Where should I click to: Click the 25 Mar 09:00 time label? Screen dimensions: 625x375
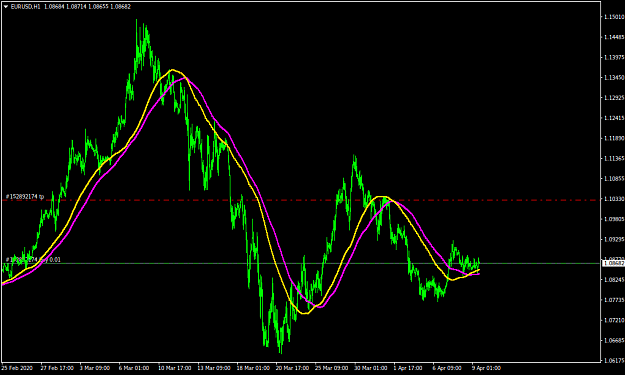pos(332,368)
